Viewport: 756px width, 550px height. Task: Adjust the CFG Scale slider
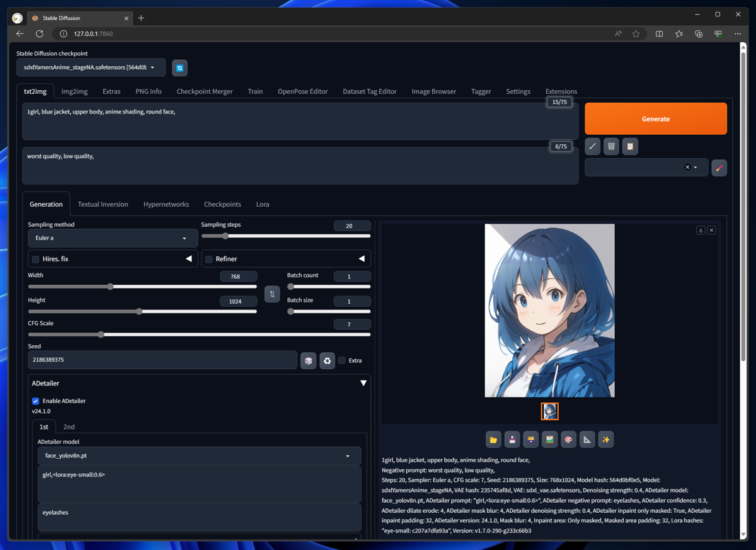click(x=199, y=335)
